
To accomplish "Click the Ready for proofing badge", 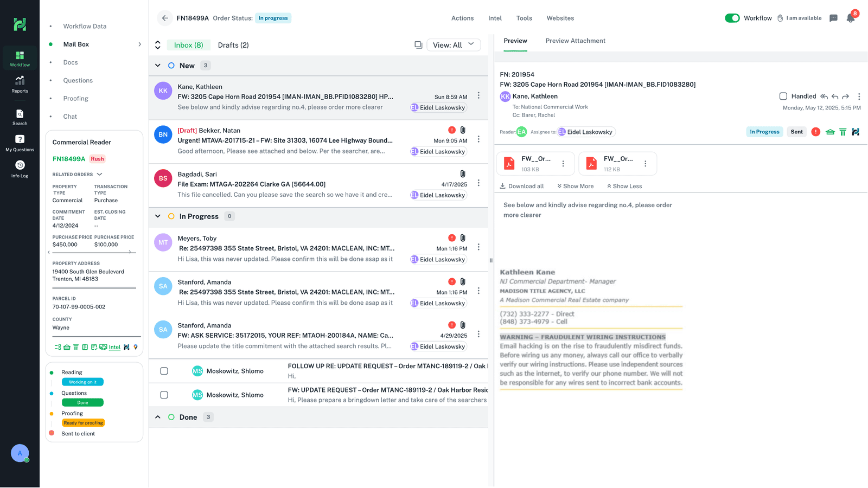I will click(83, 423).
